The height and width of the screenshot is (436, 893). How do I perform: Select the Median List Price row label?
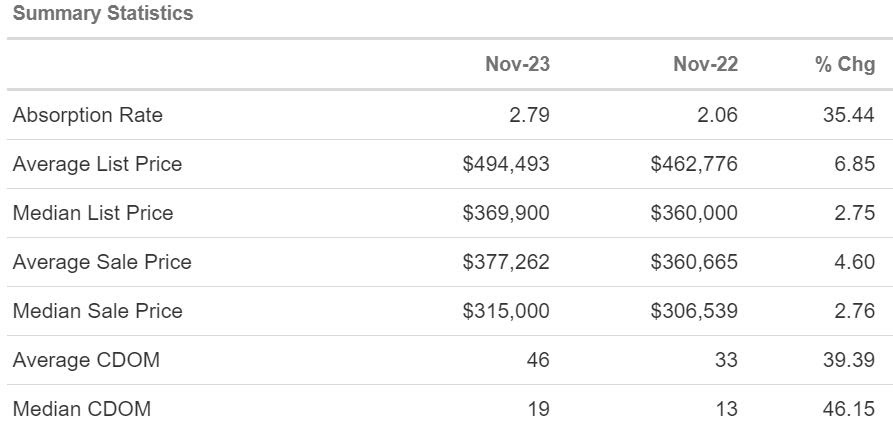[93, 213]
